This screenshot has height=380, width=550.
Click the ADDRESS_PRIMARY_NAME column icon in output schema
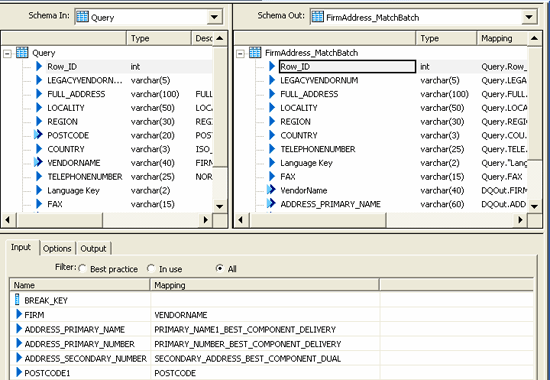[x=271, y=204]
